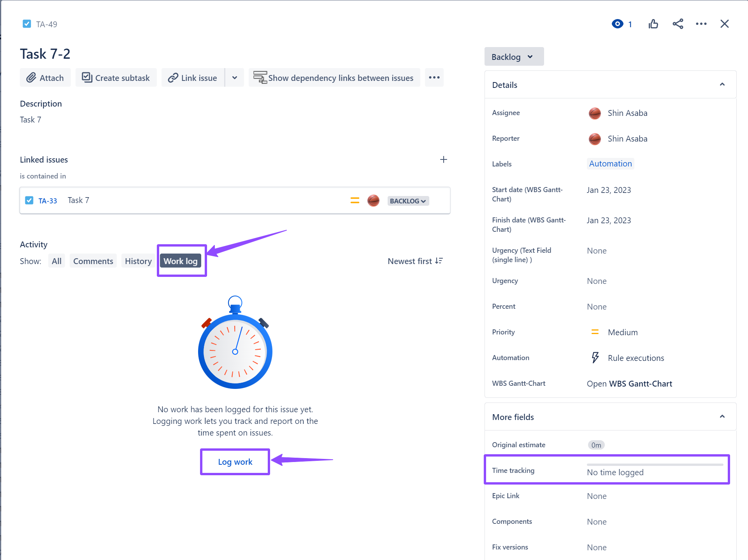Click the thumbs-up vote icon
This screenshot has width=748, height=560.
pos(653,24)
